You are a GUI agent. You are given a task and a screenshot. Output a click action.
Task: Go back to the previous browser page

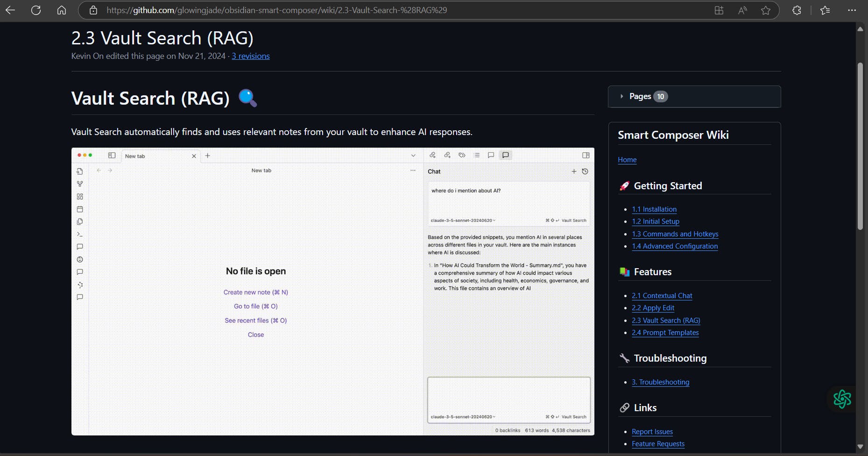tap(10, 10)
